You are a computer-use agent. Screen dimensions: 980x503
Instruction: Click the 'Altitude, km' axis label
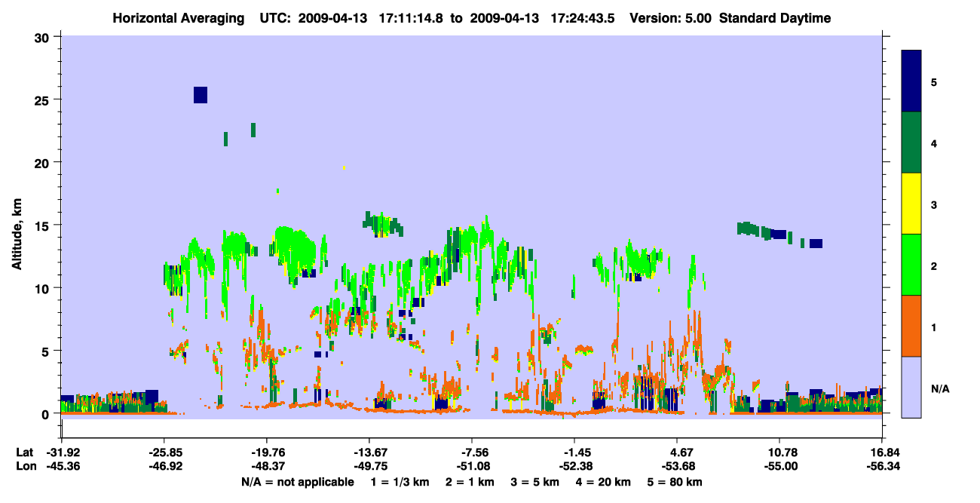pyautogui.click(x=17, y=235)
